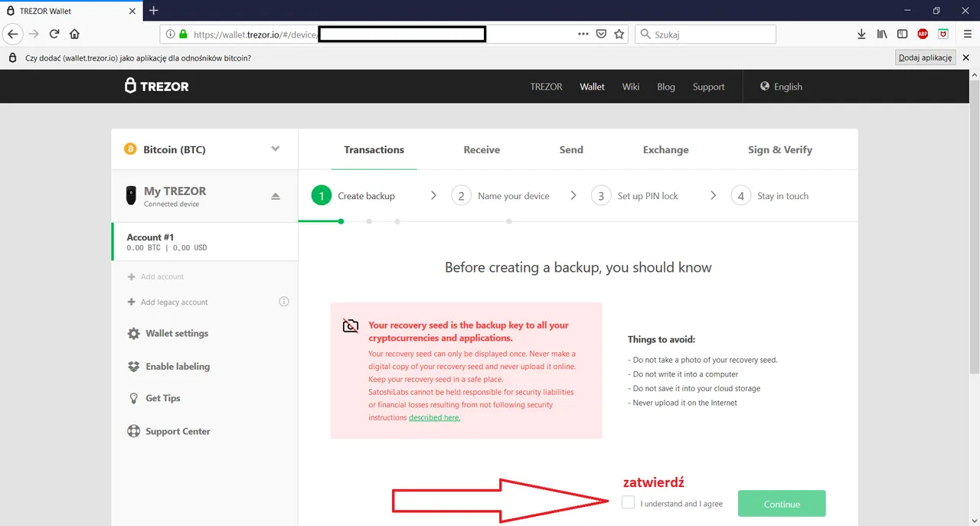Open the Sign & Verify tab

pyautogui.click(x=780, y=150)
